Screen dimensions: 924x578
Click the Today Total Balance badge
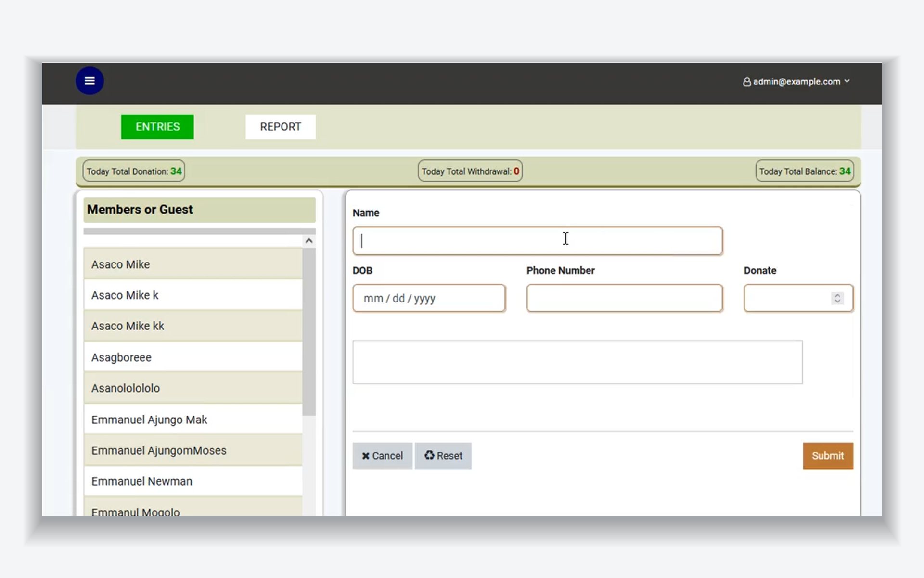point(805,171)
